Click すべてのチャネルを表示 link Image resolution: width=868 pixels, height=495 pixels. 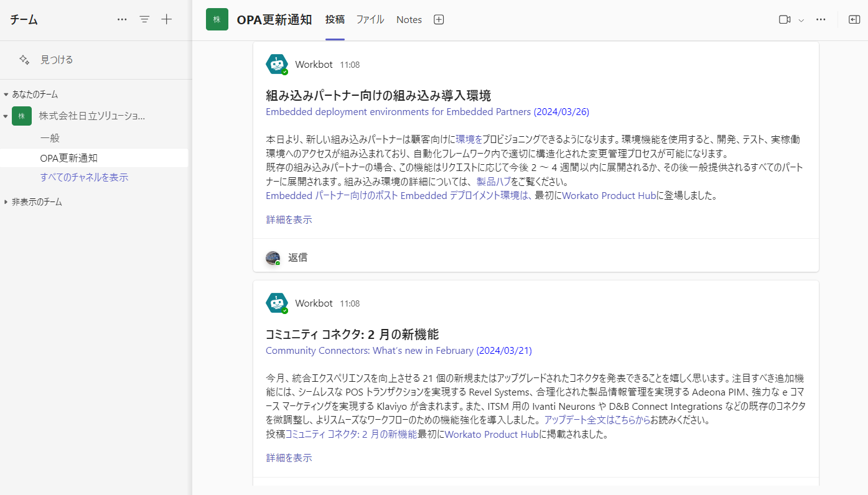(84, 177)
